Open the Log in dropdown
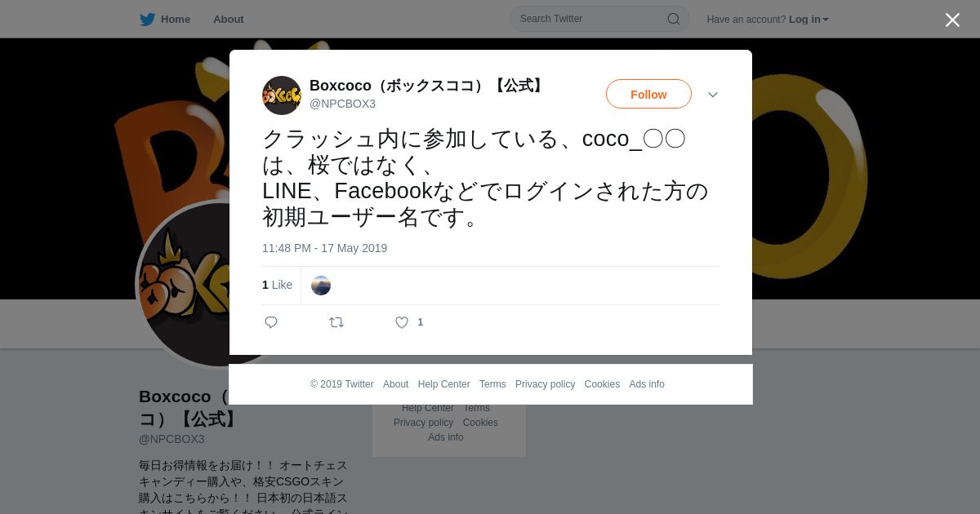This screenshot has width=980, height=514. point(808,20)
